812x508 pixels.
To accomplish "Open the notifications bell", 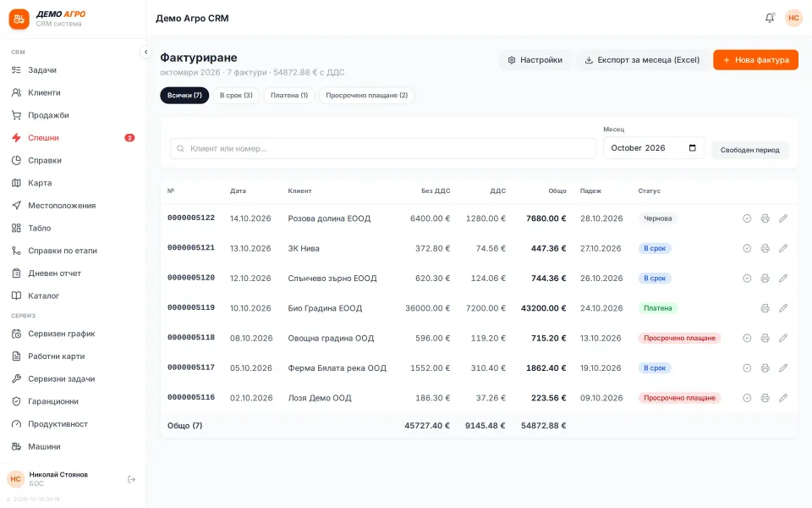I will click(x=770, y=18).
